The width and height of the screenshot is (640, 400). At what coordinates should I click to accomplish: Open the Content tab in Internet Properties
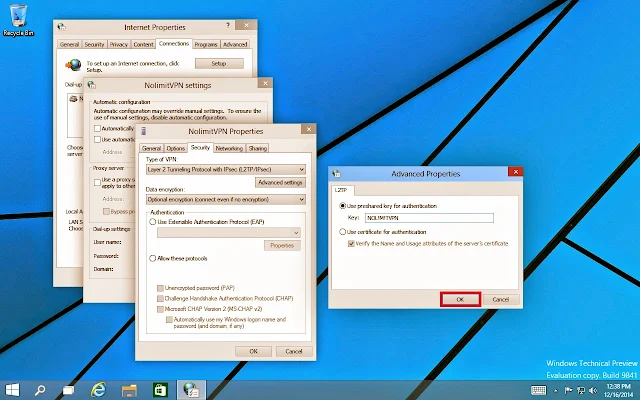tap(143, 44)
